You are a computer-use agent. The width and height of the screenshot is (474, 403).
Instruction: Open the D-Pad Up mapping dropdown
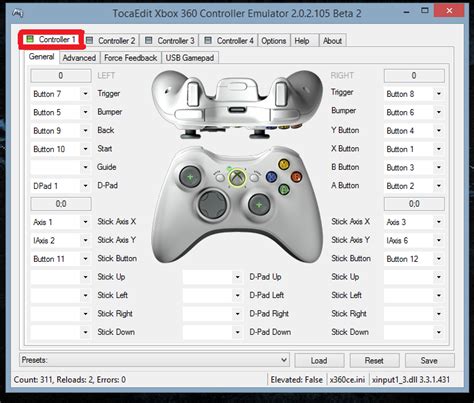coord(213,277)
